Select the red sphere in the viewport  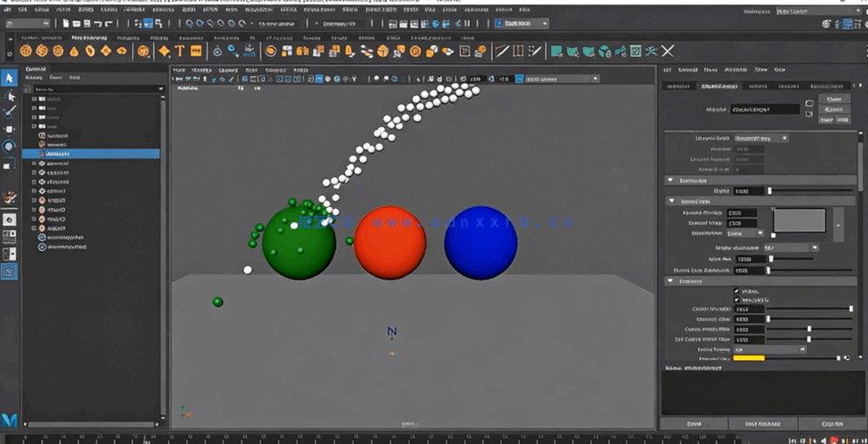(x=389, y=242)
